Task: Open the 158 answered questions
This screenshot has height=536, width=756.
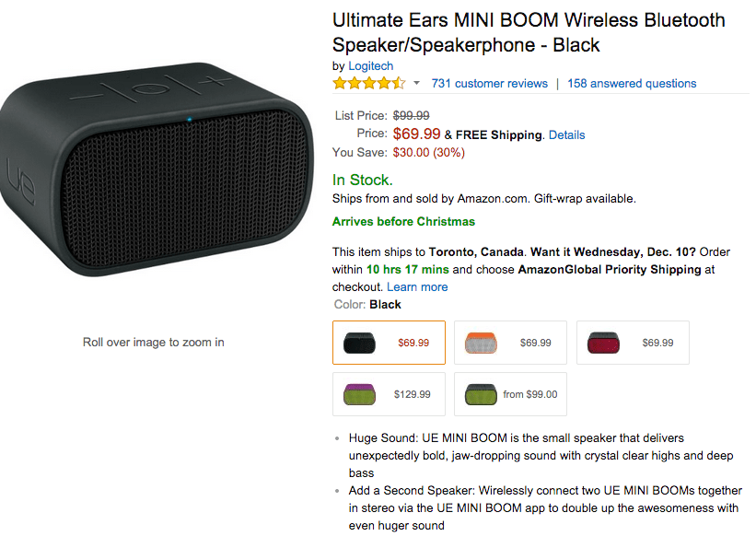Action: [632, 83]
